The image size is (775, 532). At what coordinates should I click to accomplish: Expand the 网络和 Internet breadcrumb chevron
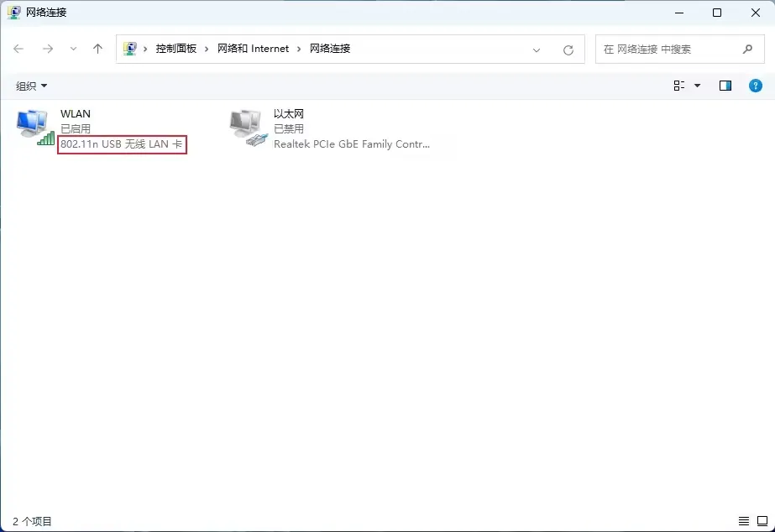click(300, 49)
